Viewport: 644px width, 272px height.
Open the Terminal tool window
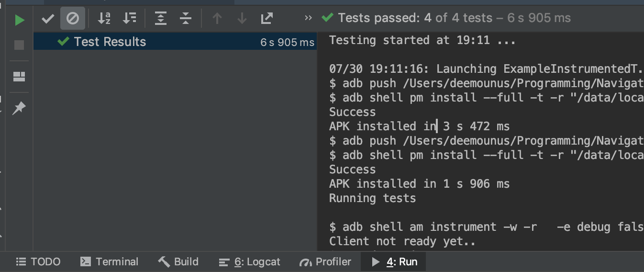109,262
